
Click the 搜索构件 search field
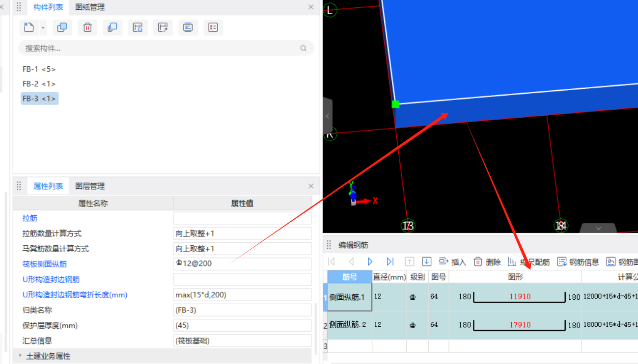[166, 48]
